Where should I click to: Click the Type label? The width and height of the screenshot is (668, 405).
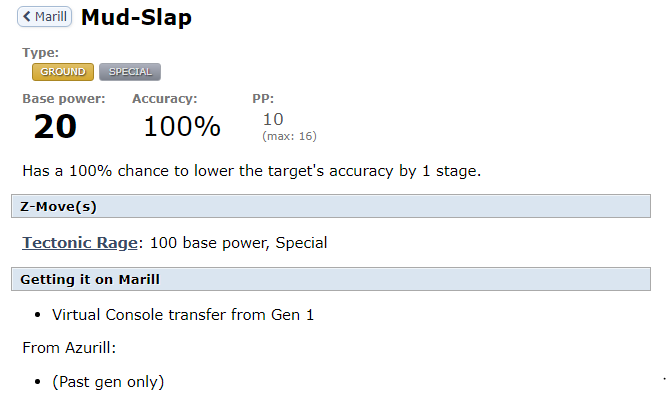40,53
